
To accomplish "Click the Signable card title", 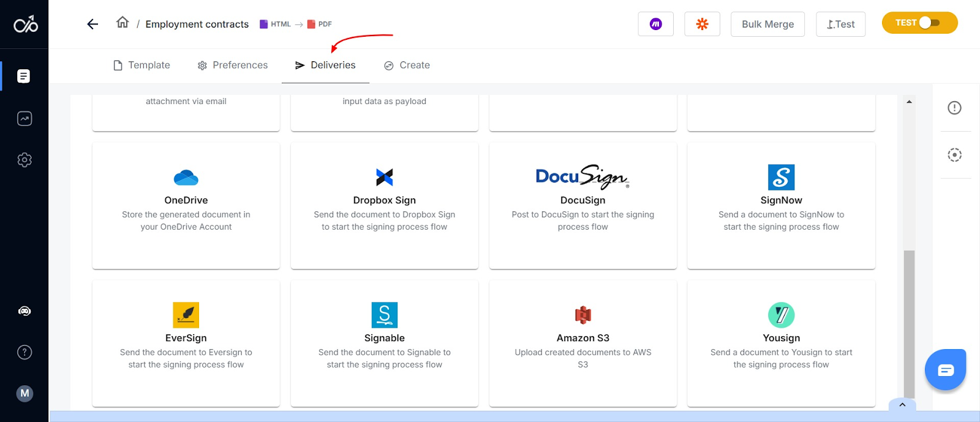I will (x=385, y=338).
